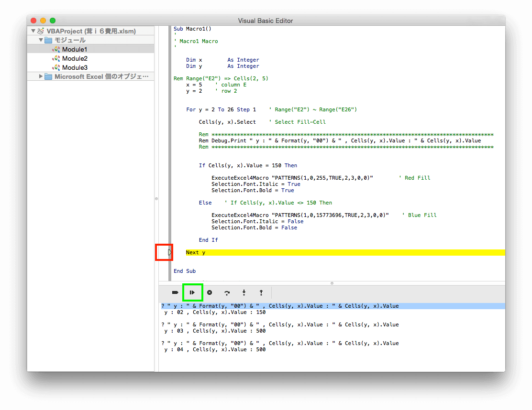Image resolution: width=532 pixels, height=410 pixels.
Task: Click the Step Over icon
Action: 227,293
